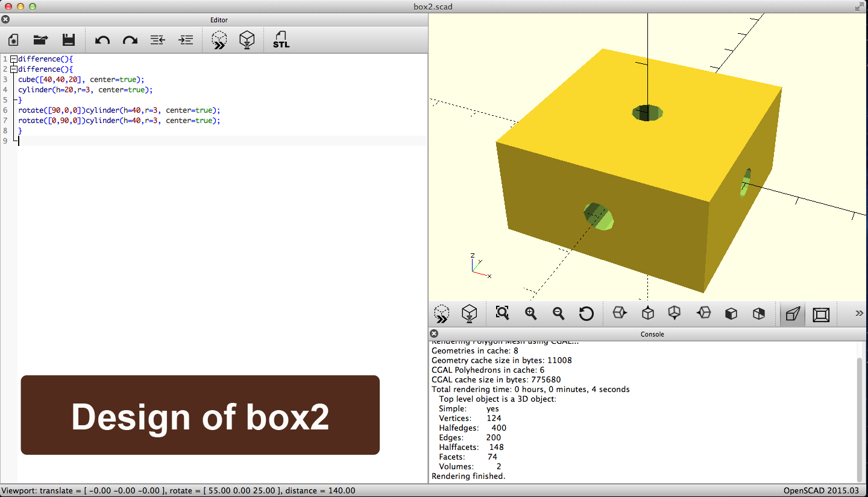Click the New file icon in editor toolbar

pyautogui.click(x=13, y=40)
